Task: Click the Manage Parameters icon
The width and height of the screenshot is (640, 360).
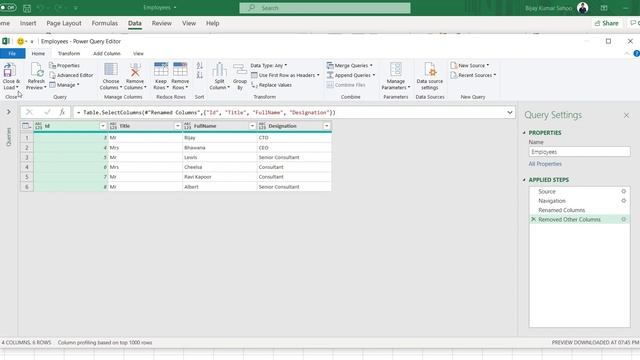Action: click(x=396, y=70)
